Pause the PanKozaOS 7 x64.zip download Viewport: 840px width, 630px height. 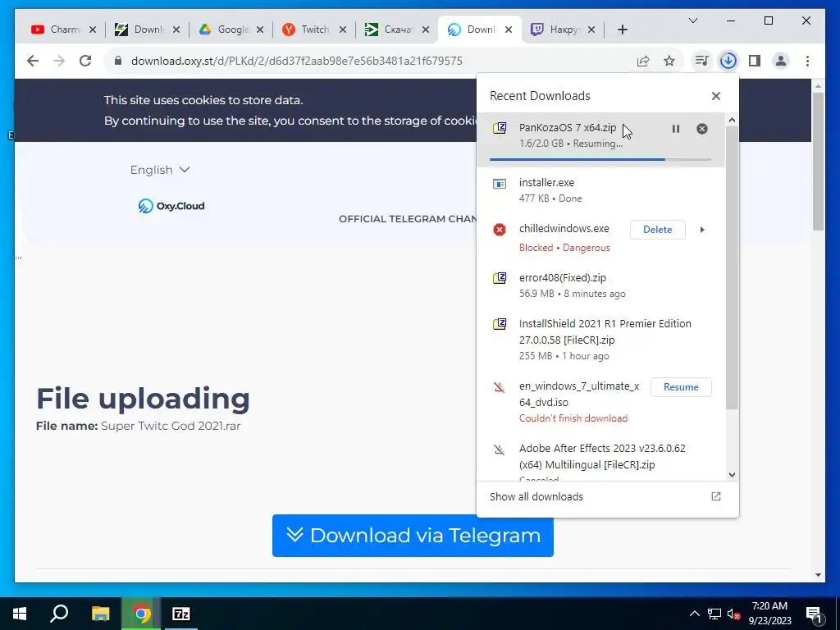pyautogui.click(x=676, y=129)
